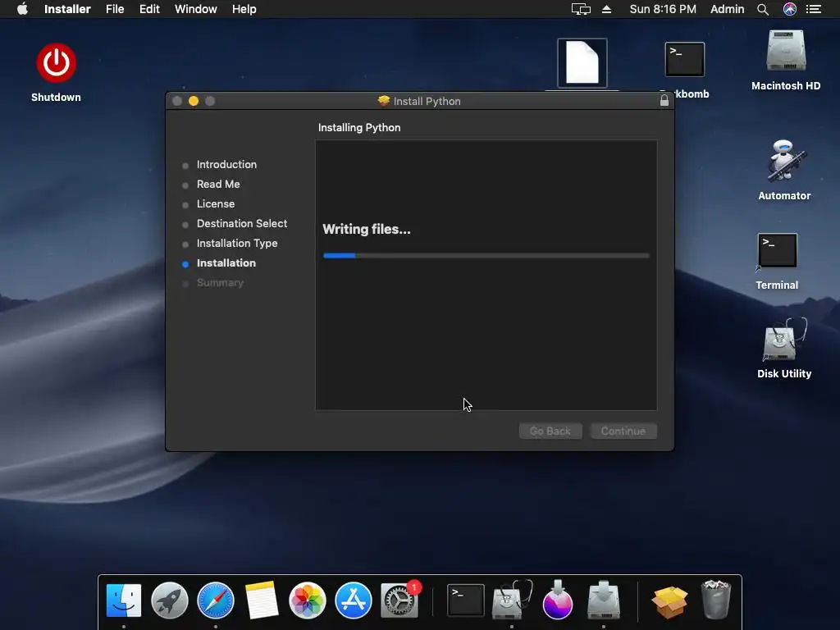Select the blank document desktop file

click(x=582, y=62)
